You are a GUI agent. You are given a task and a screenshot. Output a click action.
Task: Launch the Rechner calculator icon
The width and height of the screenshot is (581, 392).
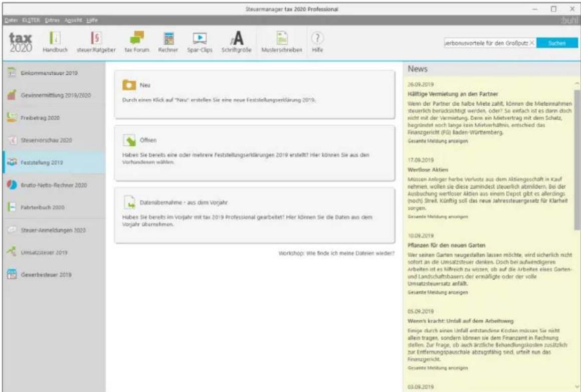tap(168, 38)
